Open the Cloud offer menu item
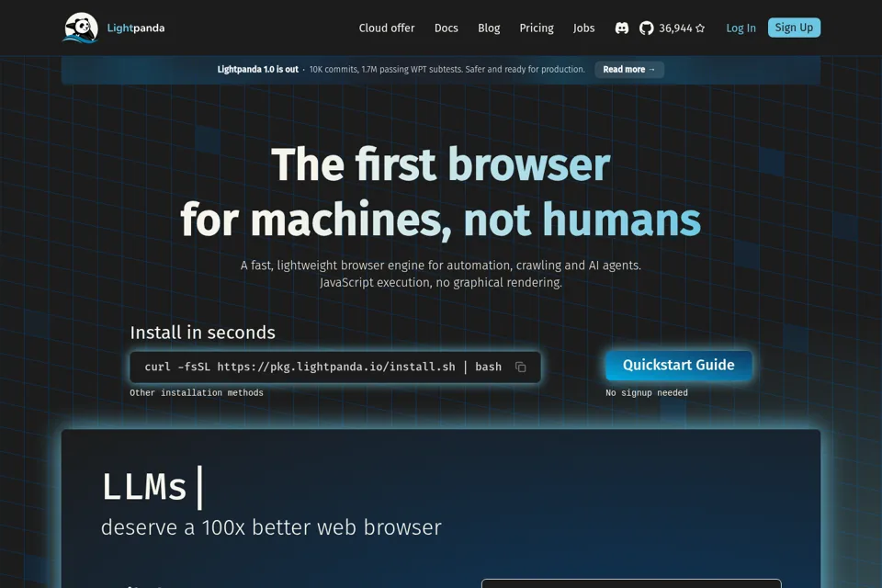The height and width of the screenshot is (588, 882). pyautogui.click(x=387, y=28)
